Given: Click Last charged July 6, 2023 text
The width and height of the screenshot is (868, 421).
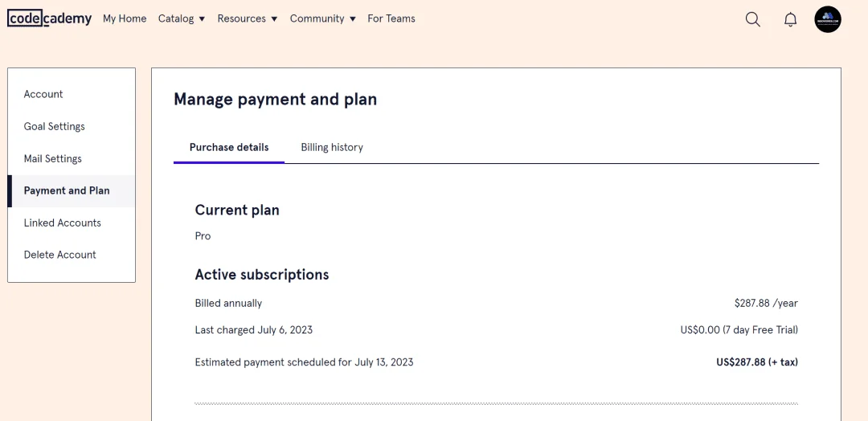Looking at the screenshot, I should tap(253, 330).
